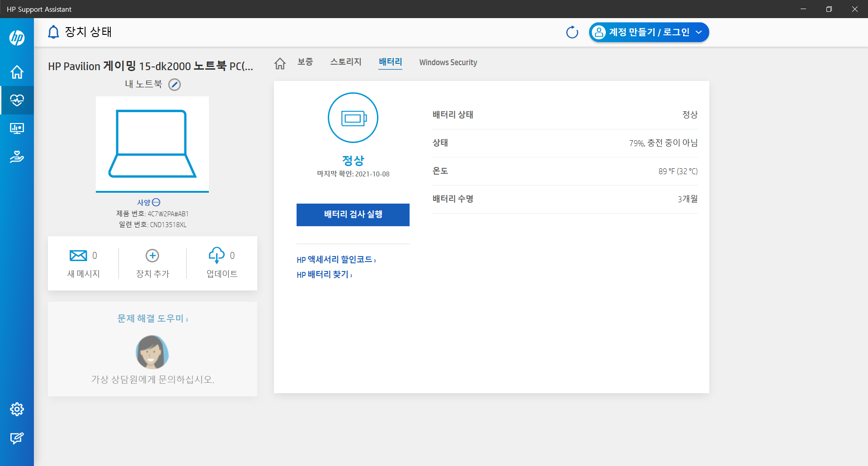Click the HP logo in sidebar
The width and height of the screenshot is (868, 466).
click(17, 38)
